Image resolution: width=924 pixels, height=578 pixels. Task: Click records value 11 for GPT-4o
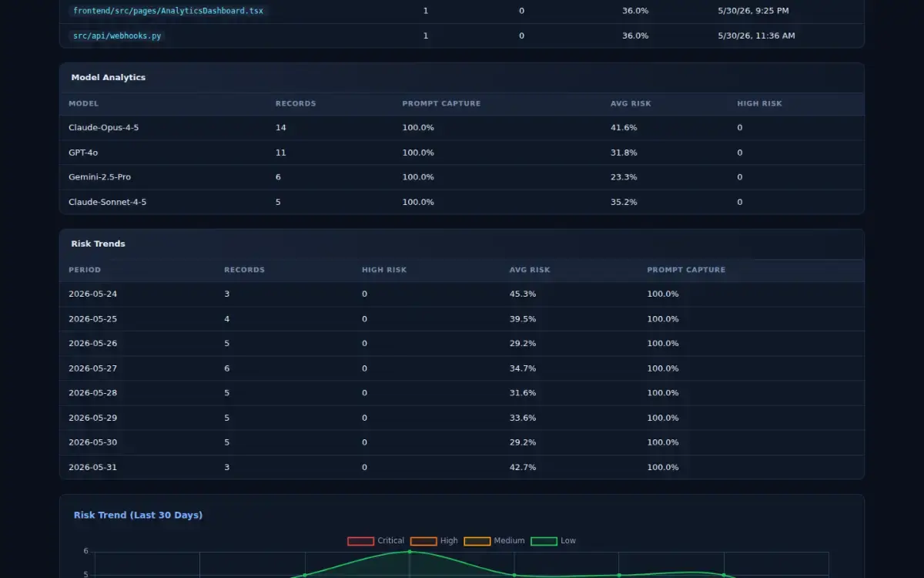281,153
